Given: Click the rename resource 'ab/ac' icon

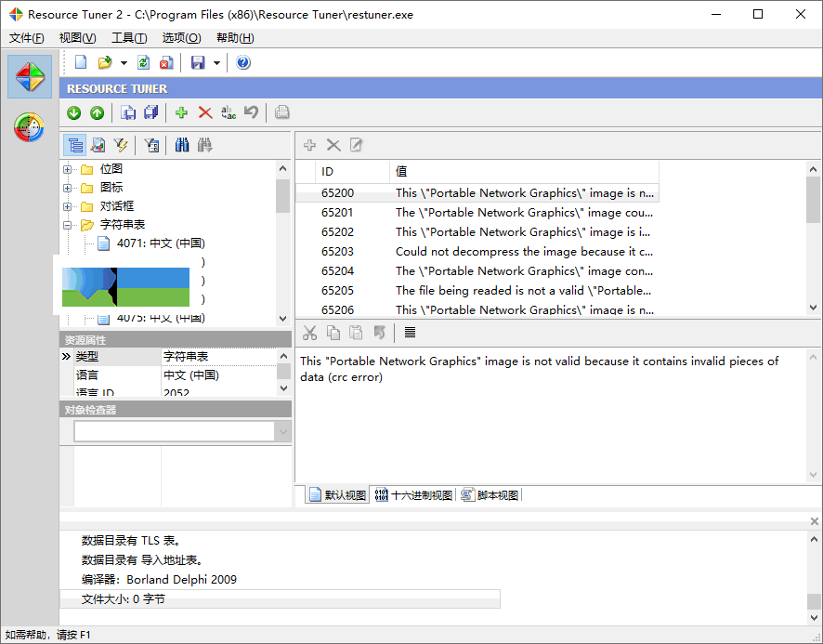Looking at the screenshot, I should (x=228, y=112).
